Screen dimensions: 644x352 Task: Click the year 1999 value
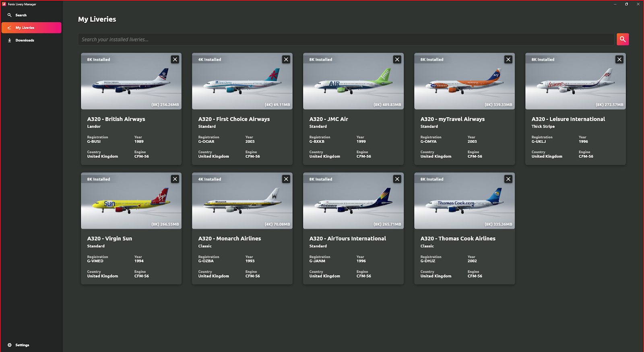[361, 142]
